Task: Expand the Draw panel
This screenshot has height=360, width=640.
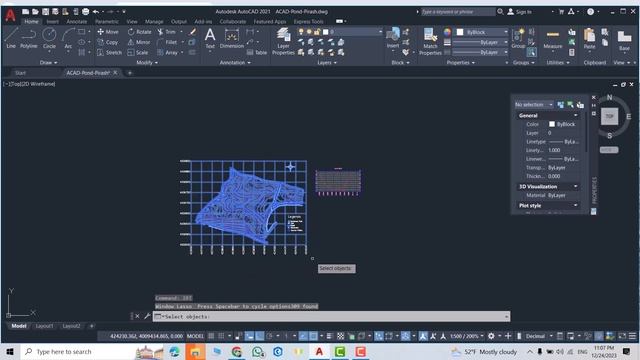Action: click(x=49, y=62)
